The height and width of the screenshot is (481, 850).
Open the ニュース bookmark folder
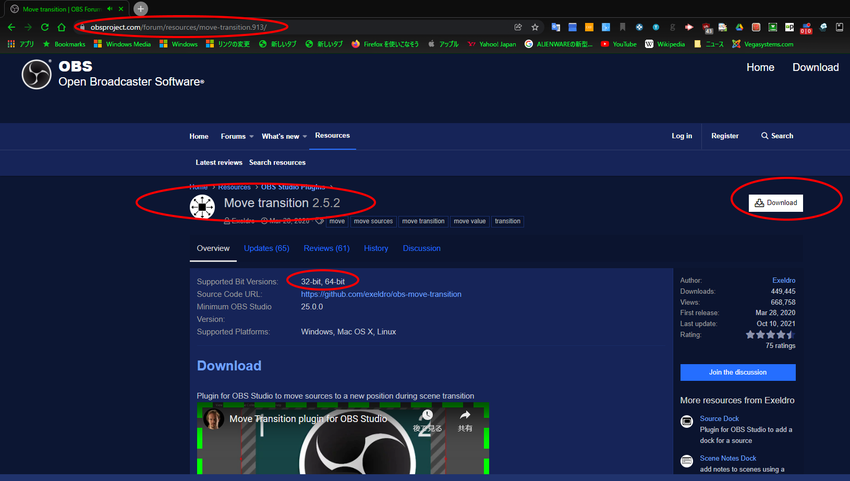709,44
